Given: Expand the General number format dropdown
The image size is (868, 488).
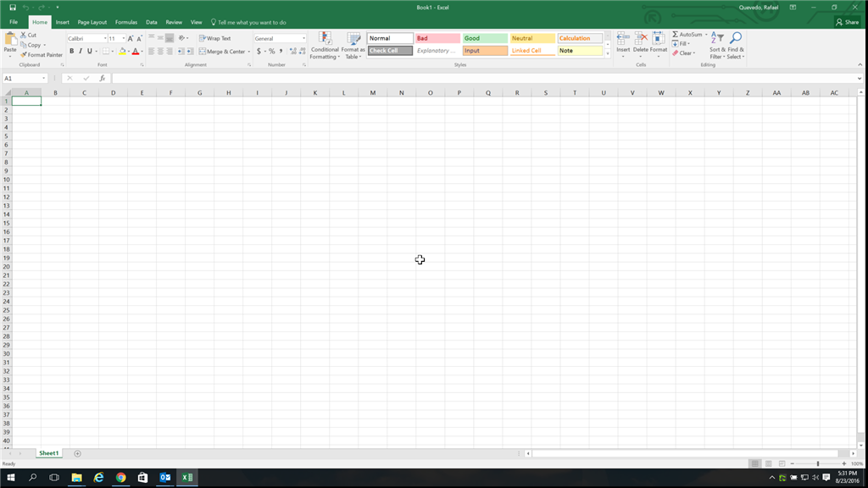Looking at the screenshot, I should [303, 38].
